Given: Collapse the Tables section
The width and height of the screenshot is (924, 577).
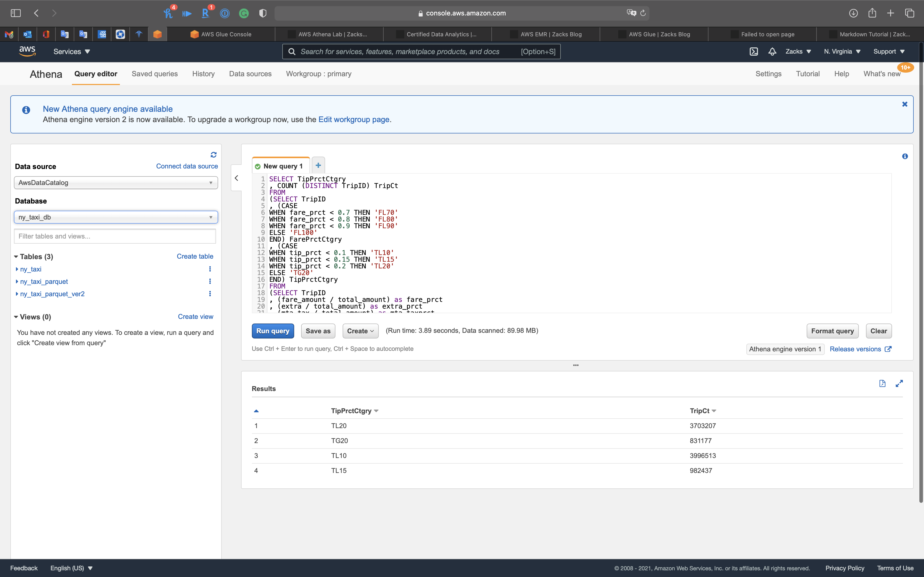Looking at the screenshot, I should point(16,257).
